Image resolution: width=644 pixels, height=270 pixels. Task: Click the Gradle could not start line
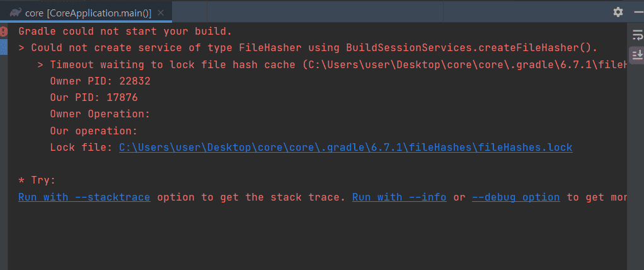(x=125, y=32)
